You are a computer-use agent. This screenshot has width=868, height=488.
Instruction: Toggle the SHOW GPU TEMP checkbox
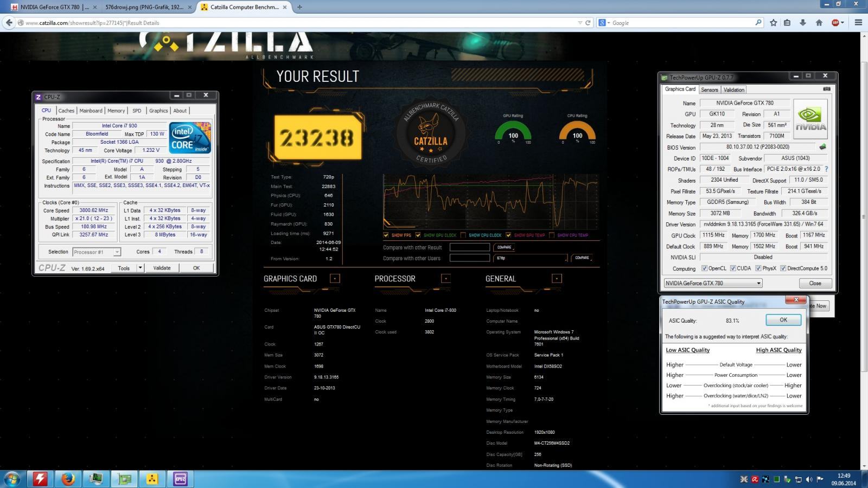tap(508, 235)
